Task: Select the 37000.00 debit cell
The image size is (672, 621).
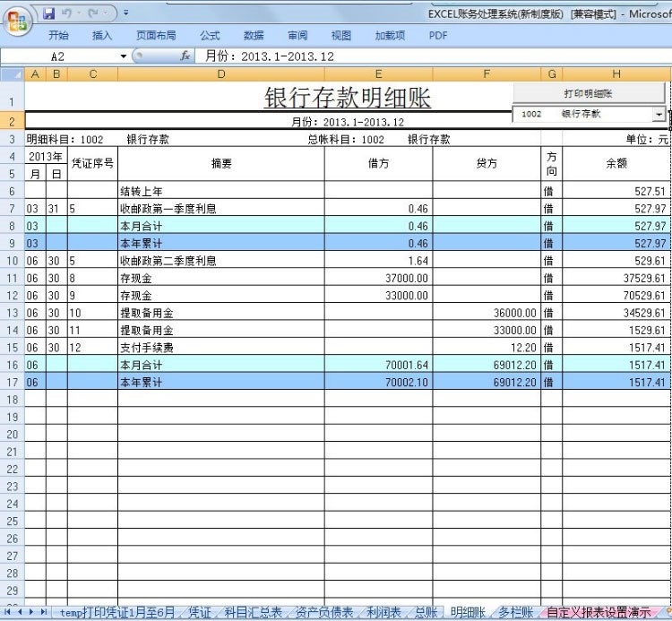Action: (378, 278)
